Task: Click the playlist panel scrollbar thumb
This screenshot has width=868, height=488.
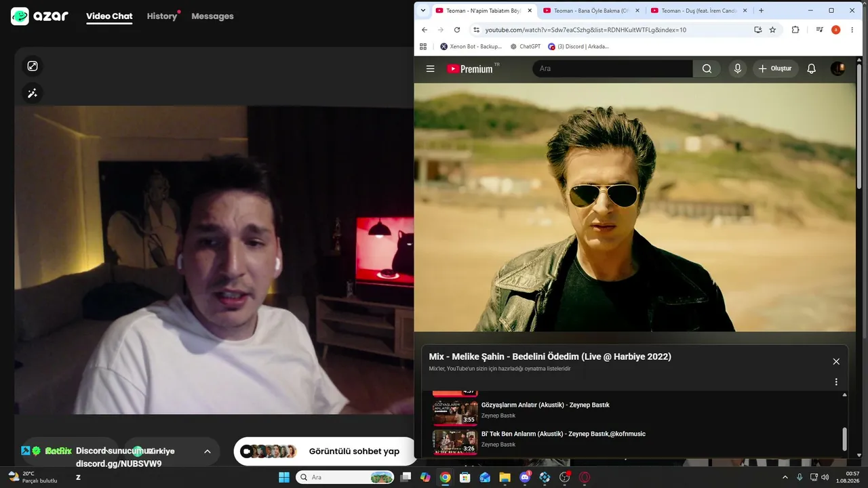Action: point(844,439)
